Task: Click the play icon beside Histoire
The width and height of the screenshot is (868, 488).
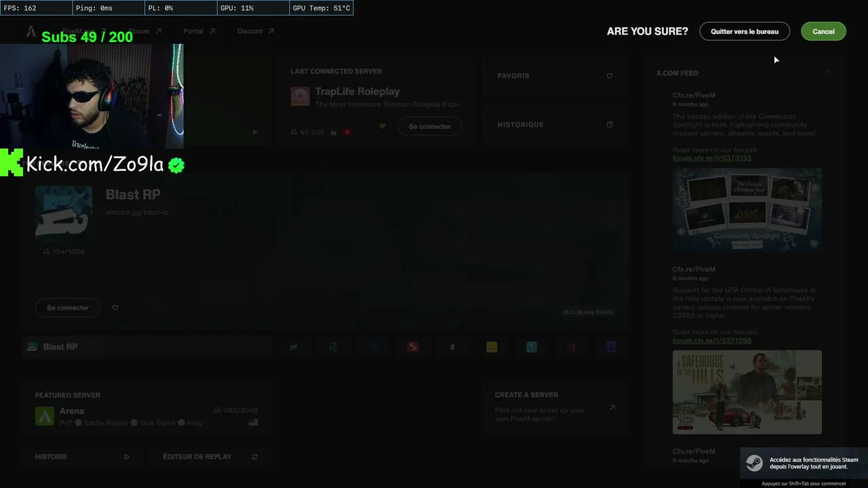Action: click(127, 457)
